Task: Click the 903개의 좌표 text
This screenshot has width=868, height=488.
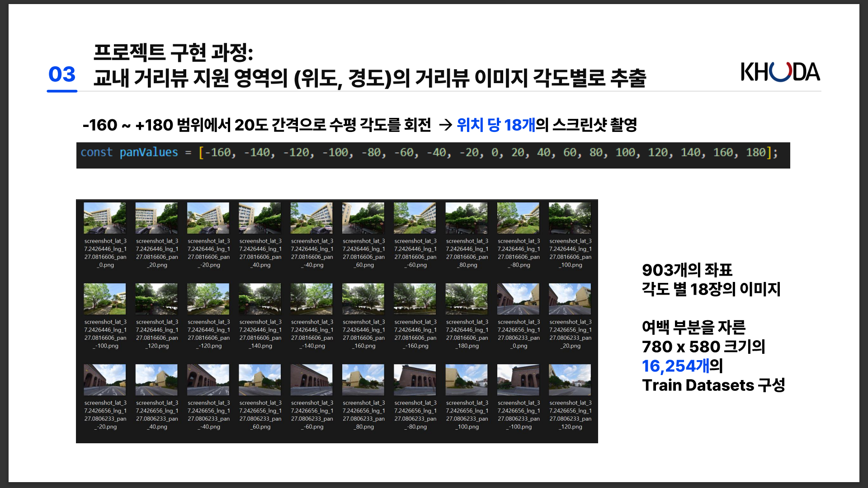Action: pos(687,270)
